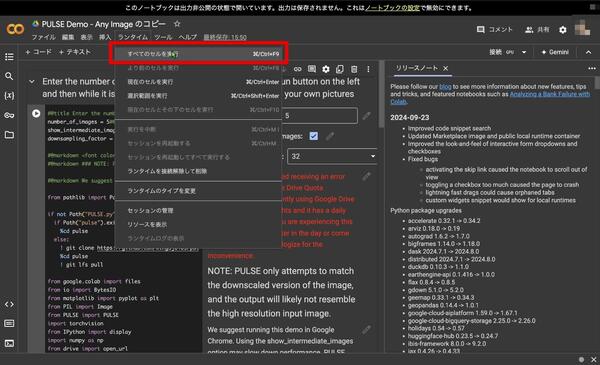Add a text cell with + テキスト

coord(75,52)
